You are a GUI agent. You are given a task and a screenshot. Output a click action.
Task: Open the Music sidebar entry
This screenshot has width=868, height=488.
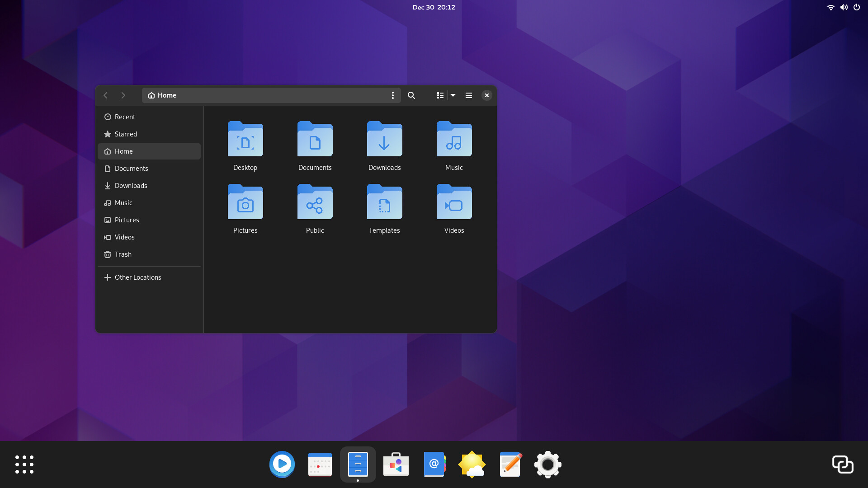pyautogui.click(x=123, y=203)
